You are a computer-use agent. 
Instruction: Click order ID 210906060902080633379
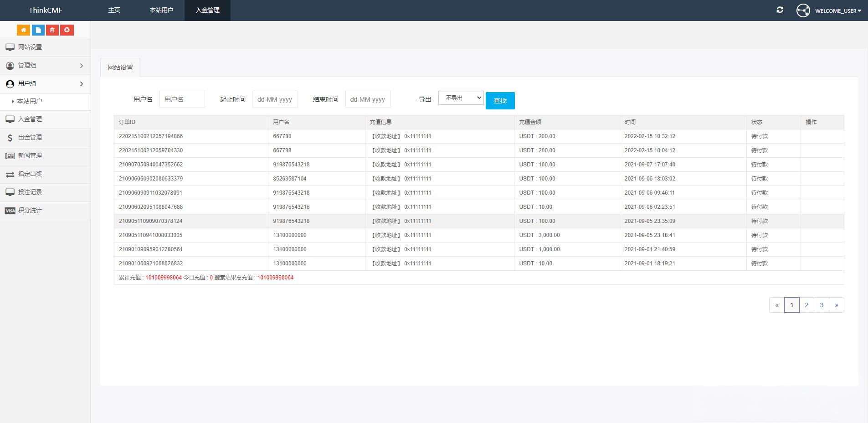point(151,179)
